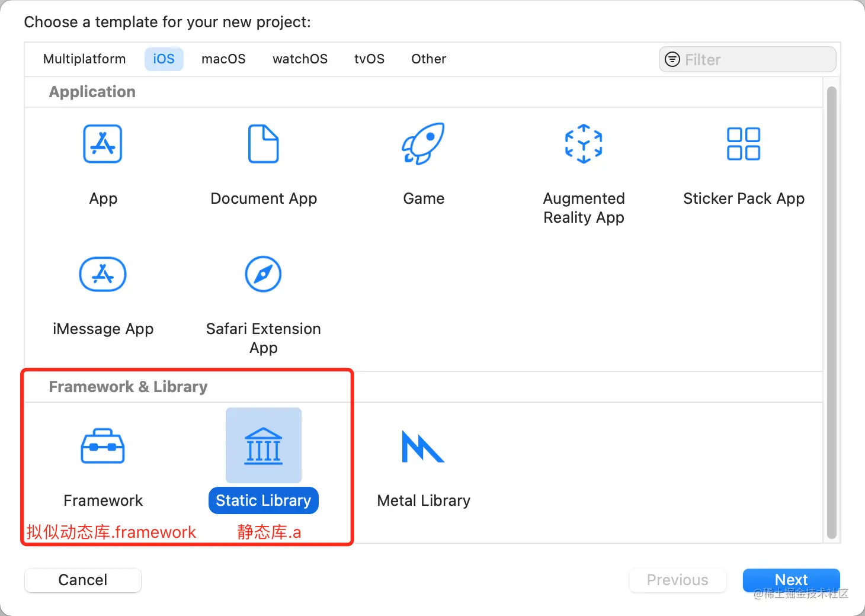
Task: Click the Metal Library label
Action: (424, 500)
